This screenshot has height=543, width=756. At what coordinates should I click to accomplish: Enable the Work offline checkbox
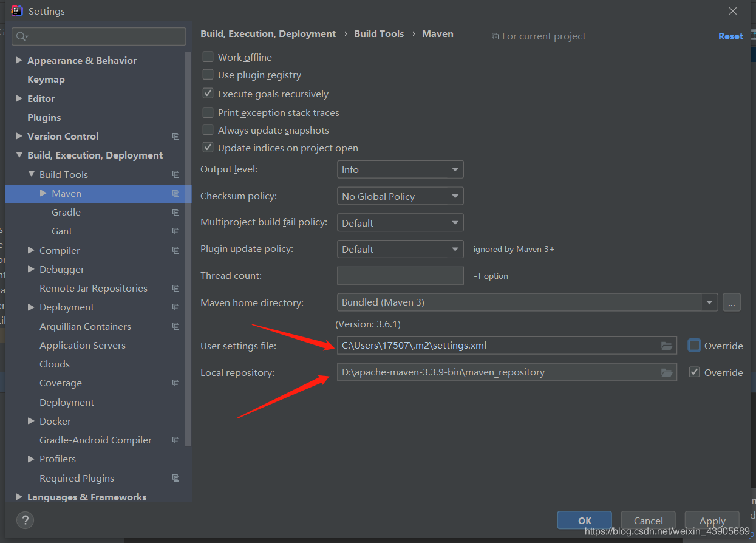[x=208, y=57]
